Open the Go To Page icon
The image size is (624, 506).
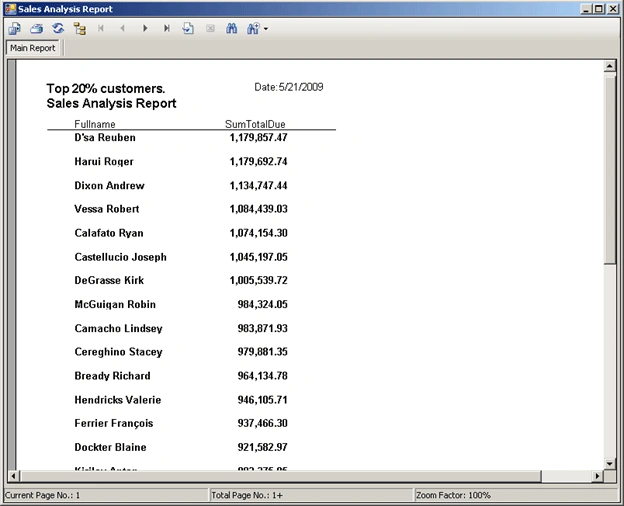click(188, 28)
